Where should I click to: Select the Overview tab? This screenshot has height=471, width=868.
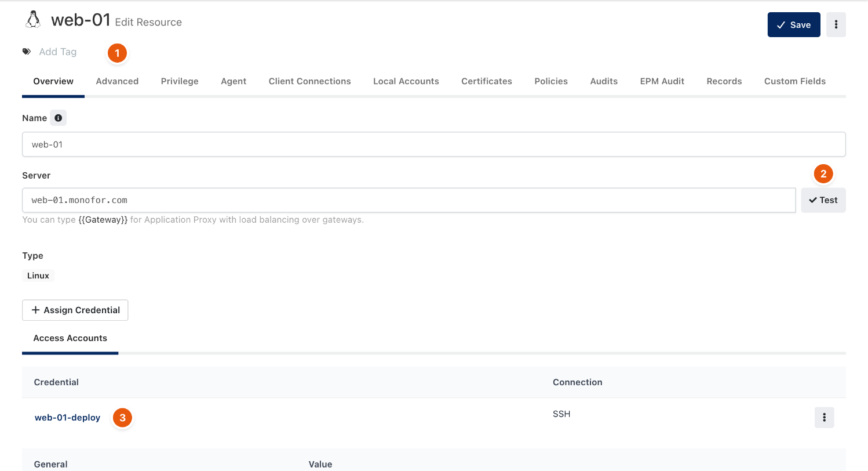click(53, 81)
